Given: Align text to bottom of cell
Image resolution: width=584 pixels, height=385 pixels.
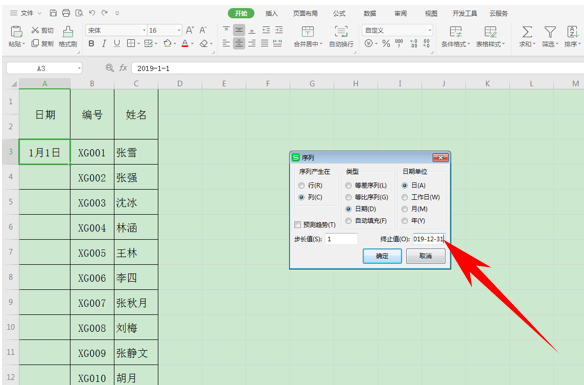Looking at the screenshot, I should (252, 30).
